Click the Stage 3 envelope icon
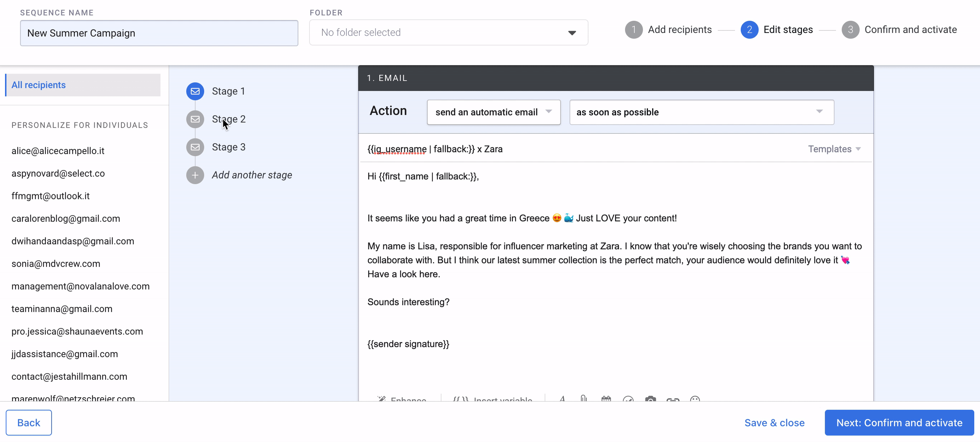The height and width of the screenshot is (442, 980). point(195,147)
